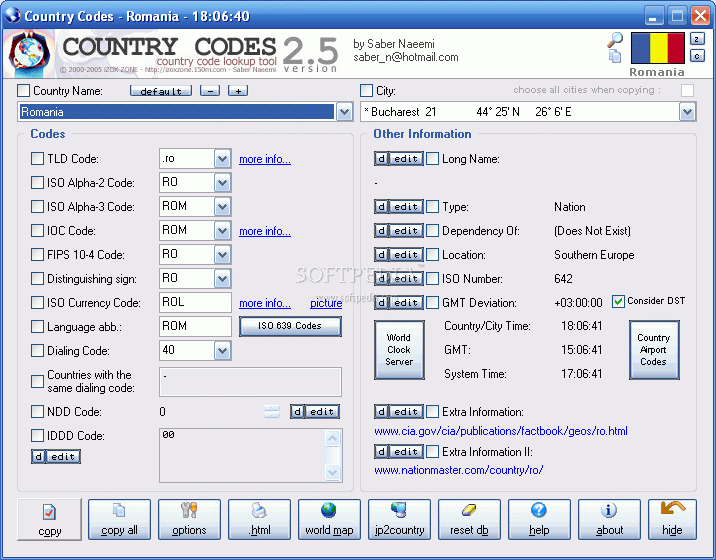Click the copy pages icon beside flag
This screenshot has width=716, height=560.
point(615,56)
